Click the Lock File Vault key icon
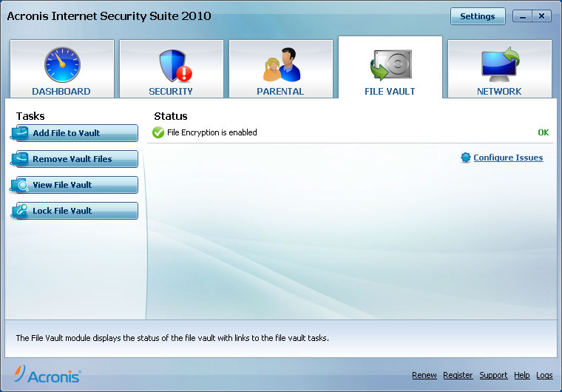This screenshot has width=562, height=392. (20, 211)
